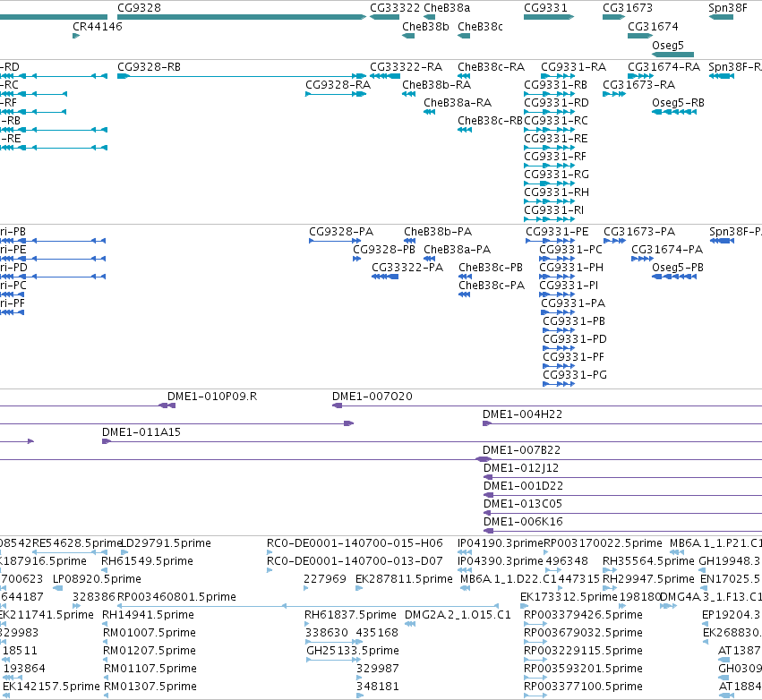Screen dimensions: 762x700
Task: Select the CG33322 gene feature
Action: [x=384, y=17]
